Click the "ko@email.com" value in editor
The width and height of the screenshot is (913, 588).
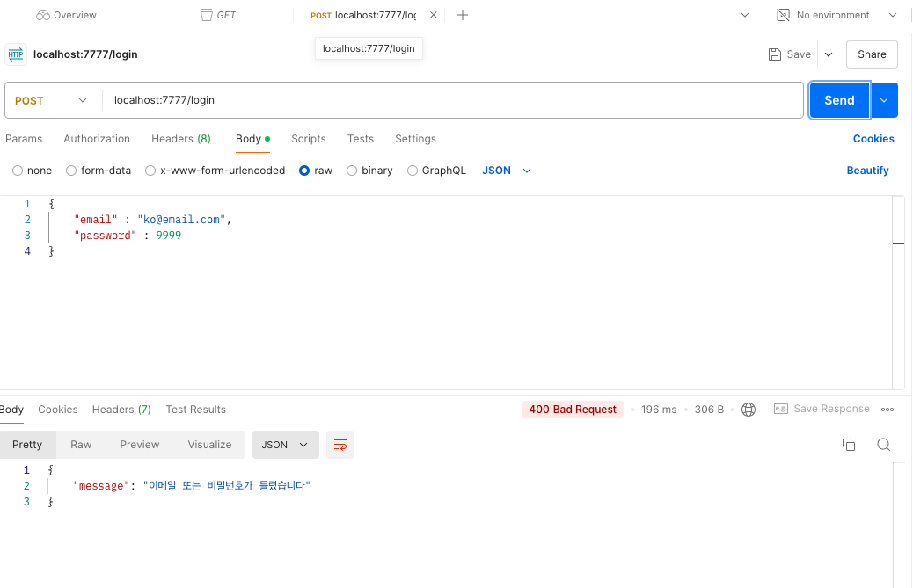pyautogui.click(x=181, y=219)
